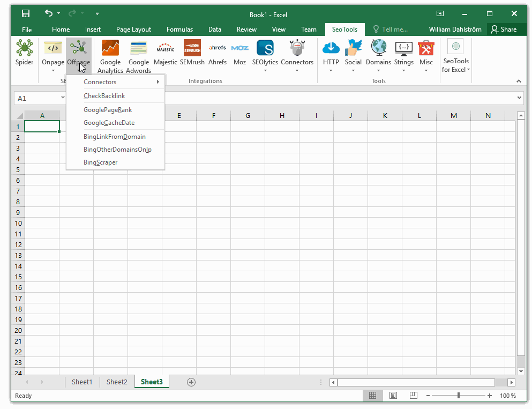Select GooglePageRank from the menu
The height and width of the screenshot is (409, 532).
(115, 110)
